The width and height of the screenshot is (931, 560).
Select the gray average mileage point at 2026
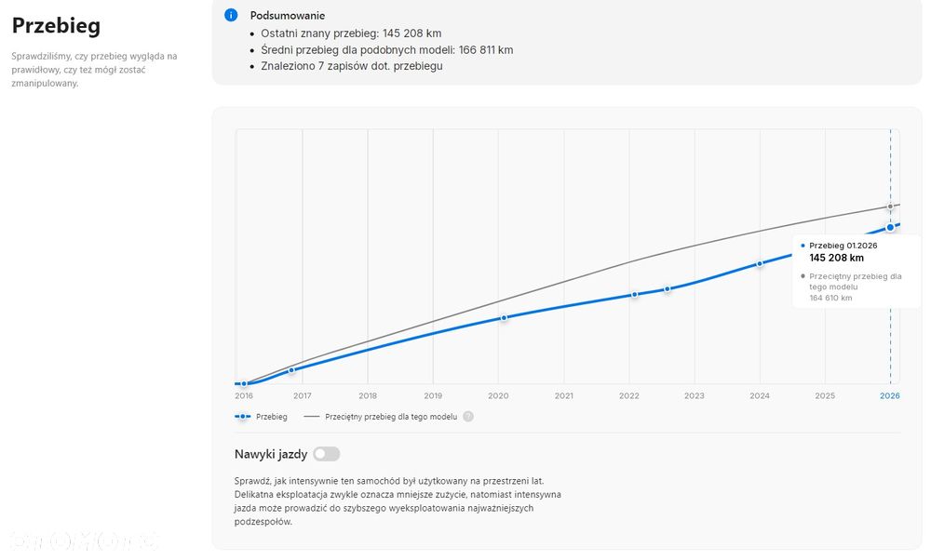click(x=890, y=207)
